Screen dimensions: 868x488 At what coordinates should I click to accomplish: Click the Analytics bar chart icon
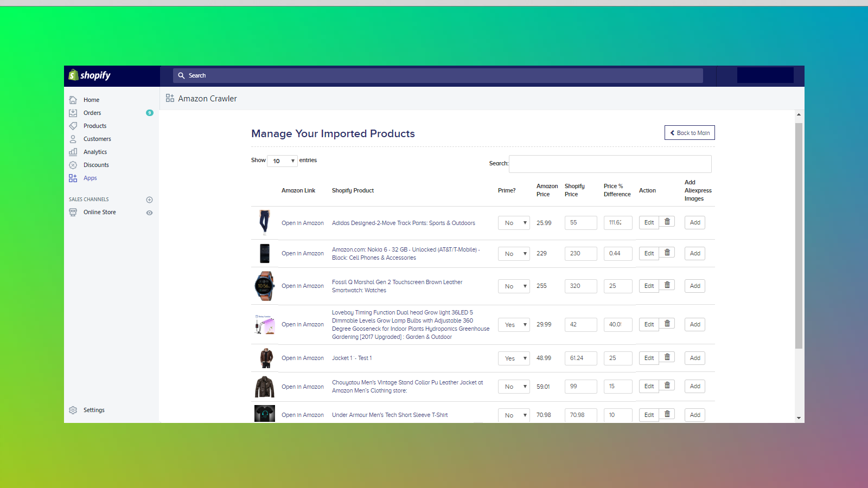pyautogui.click(x=73, y=152)
